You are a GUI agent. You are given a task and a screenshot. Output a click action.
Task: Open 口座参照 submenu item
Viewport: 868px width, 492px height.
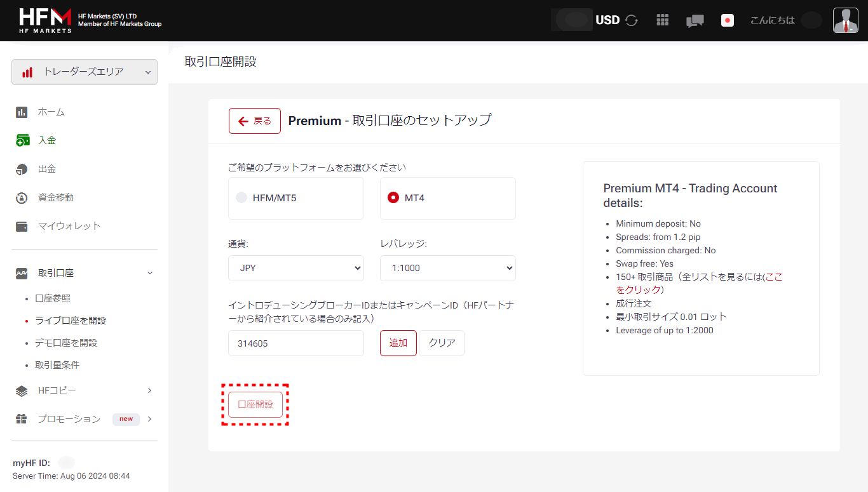point(53,298)
